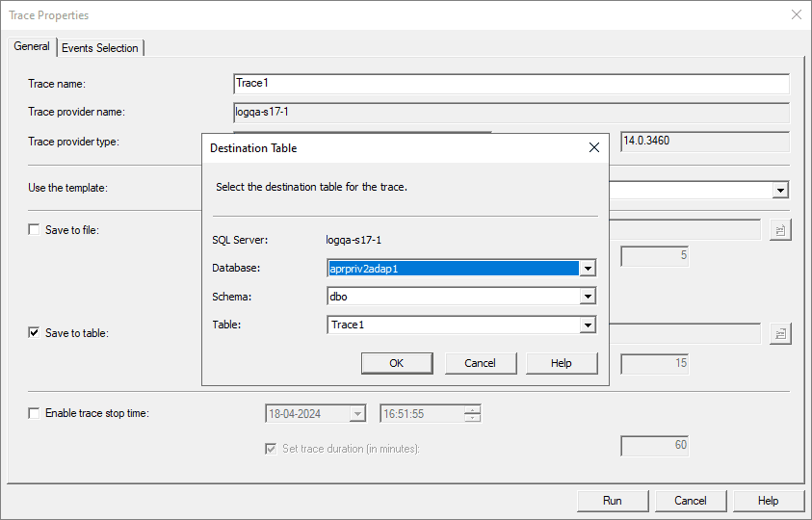Click the max file size field showing 5
The width and height of the screenshot is (812, 520).
(x=655, y=256)
